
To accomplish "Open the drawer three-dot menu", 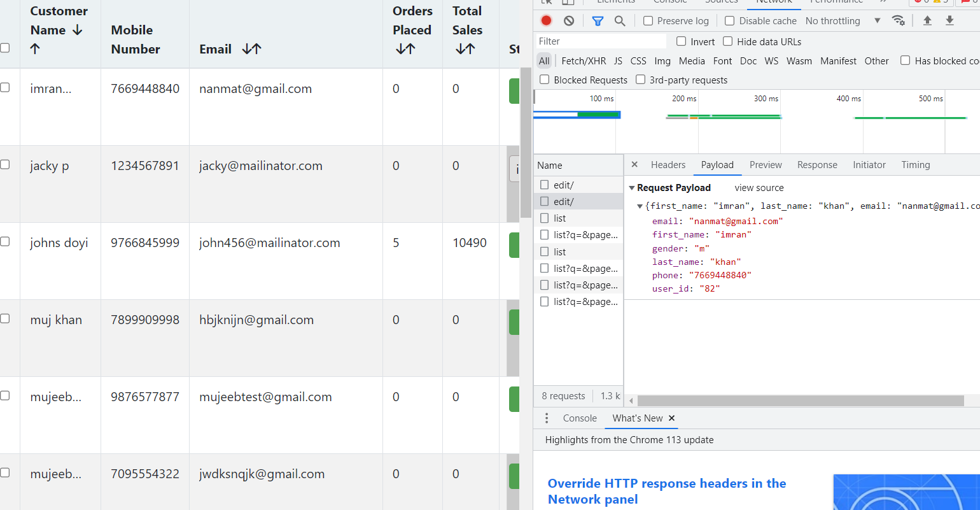I will (x=547, y=418).
